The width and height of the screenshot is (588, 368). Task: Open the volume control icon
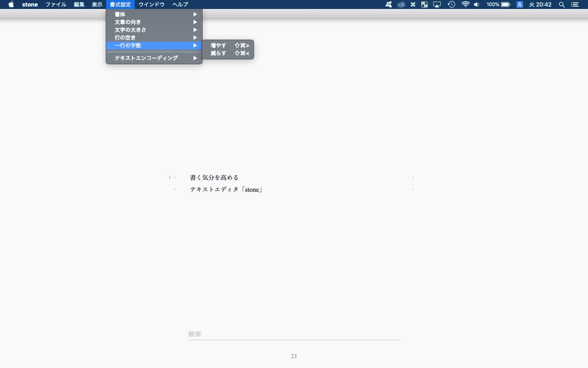click(x=477, y=4)
